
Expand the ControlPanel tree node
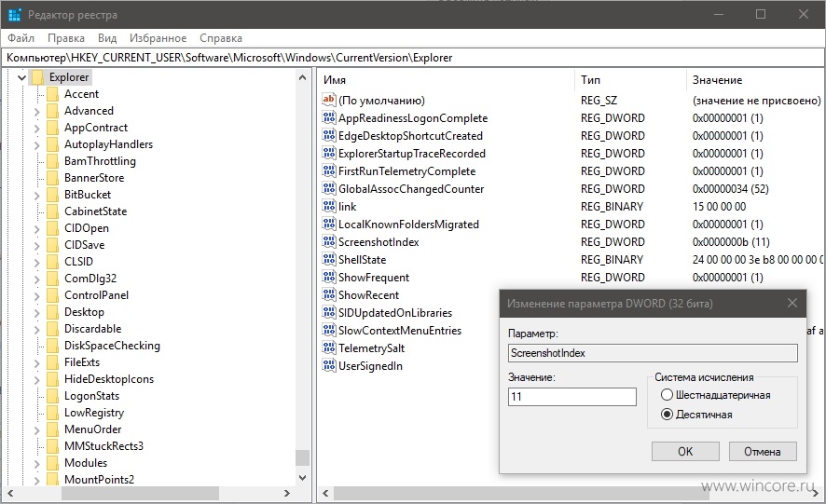[x=36, y=295]
